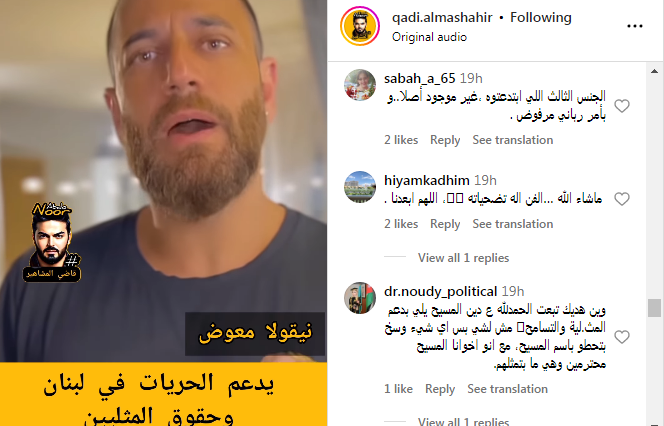Open the three-dots more options menu

pos(634,26)
